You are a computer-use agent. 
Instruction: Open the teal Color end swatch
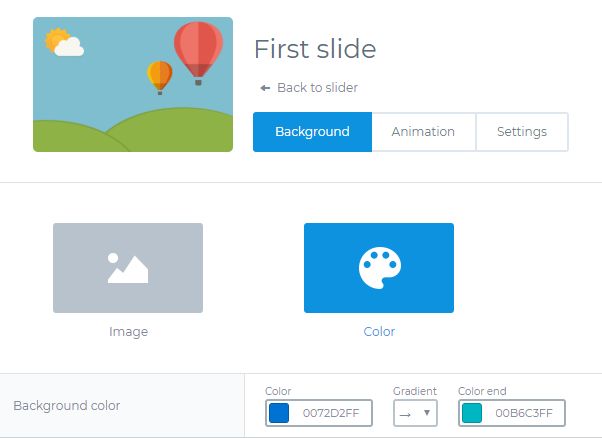[472, 413]
